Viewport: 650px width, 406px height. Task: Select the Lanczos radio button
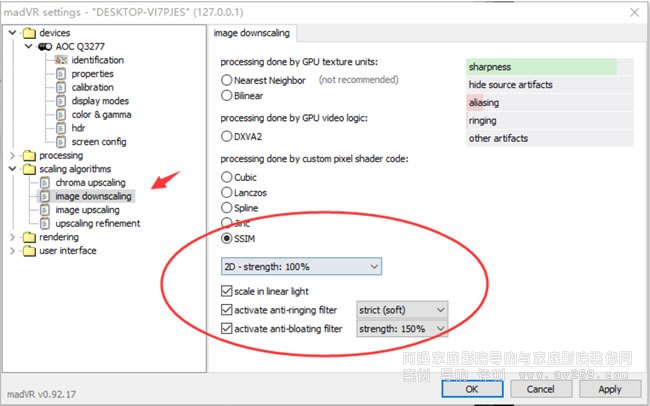[226, 193]
